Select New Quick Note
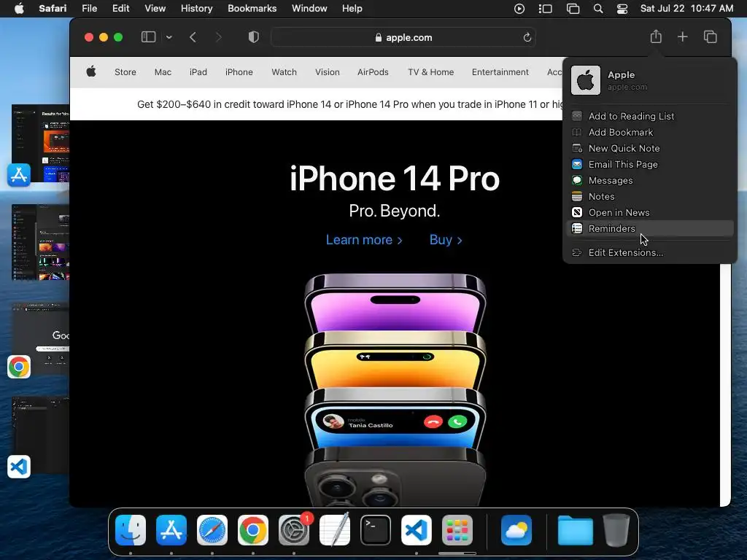 pos(650,148)
